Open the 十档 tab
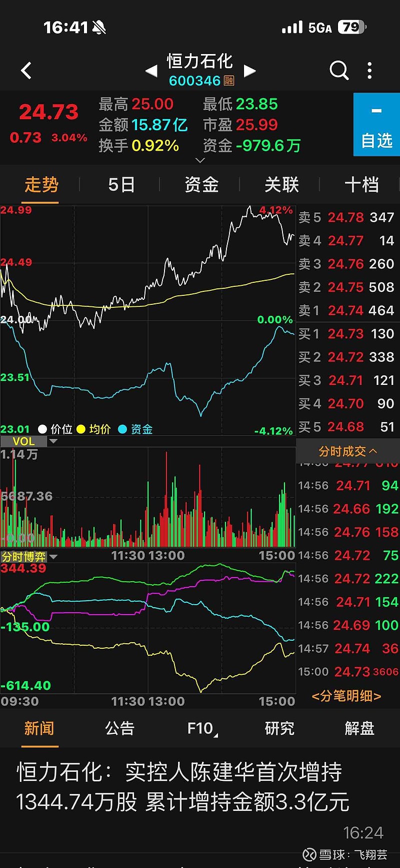 click(361, 185)
